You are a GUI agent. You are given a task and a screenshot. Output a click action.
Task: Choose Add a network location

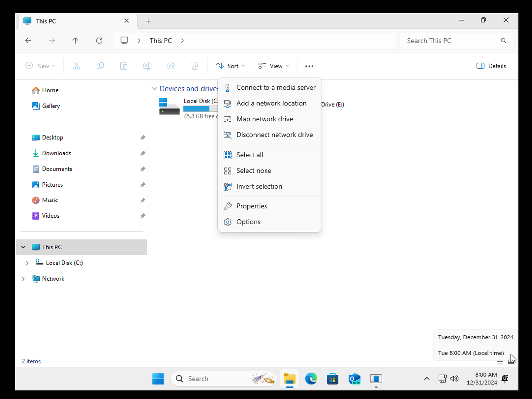pyautogui.click(x=269, y=103)
